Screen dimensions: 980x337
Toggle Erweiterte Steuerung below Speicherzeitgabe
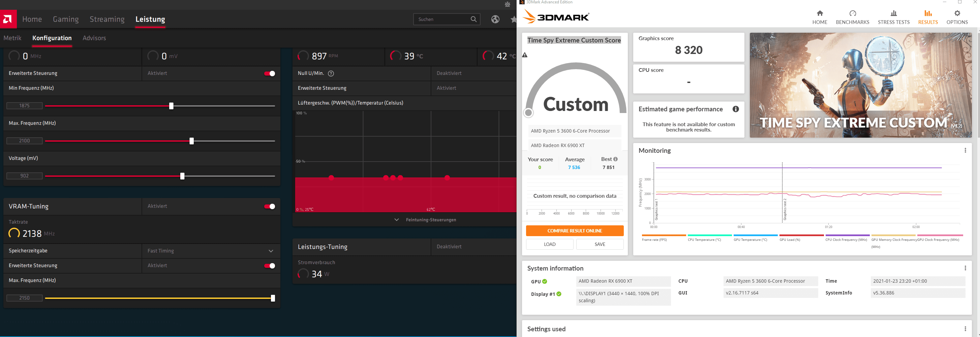click(269, 266)
